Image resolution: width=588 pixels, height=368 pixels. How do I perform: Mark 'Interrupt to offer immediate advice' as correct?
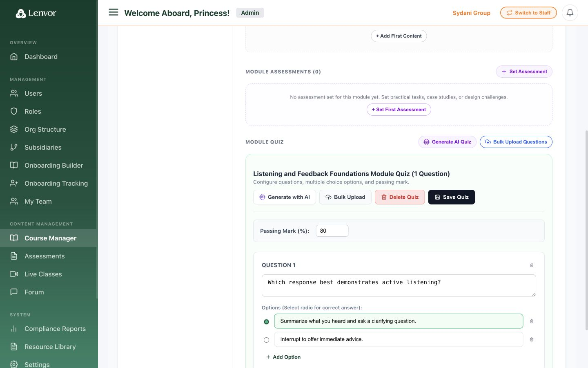[266, 340]
